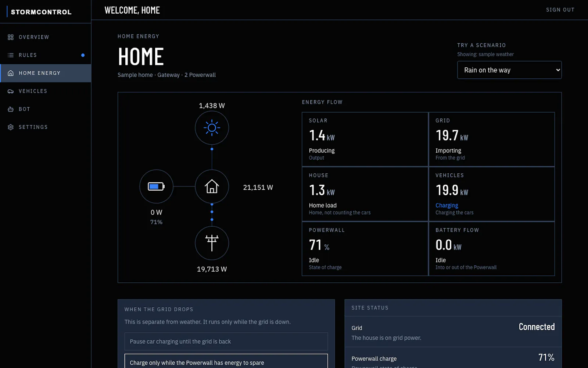Click the Sign Out link
This screenshot has height=368, width=588.
[x=560, y=10]
